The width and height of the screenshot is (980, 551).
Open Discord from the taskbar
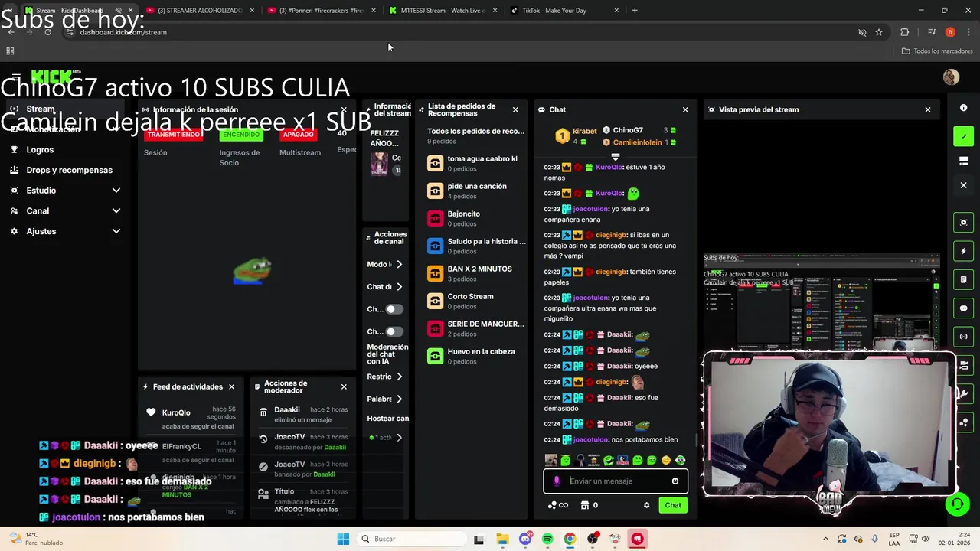tap(524, 539)
